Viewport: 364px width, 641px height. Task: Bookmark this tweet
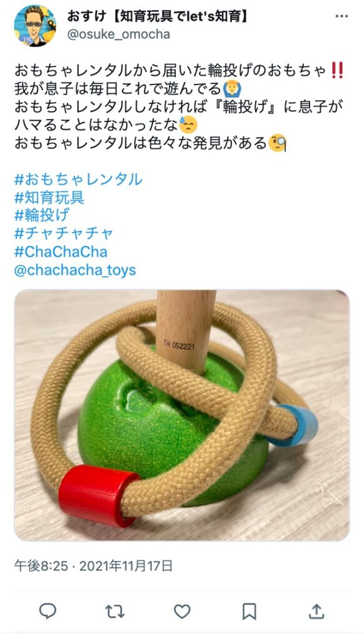pos(249,612)
